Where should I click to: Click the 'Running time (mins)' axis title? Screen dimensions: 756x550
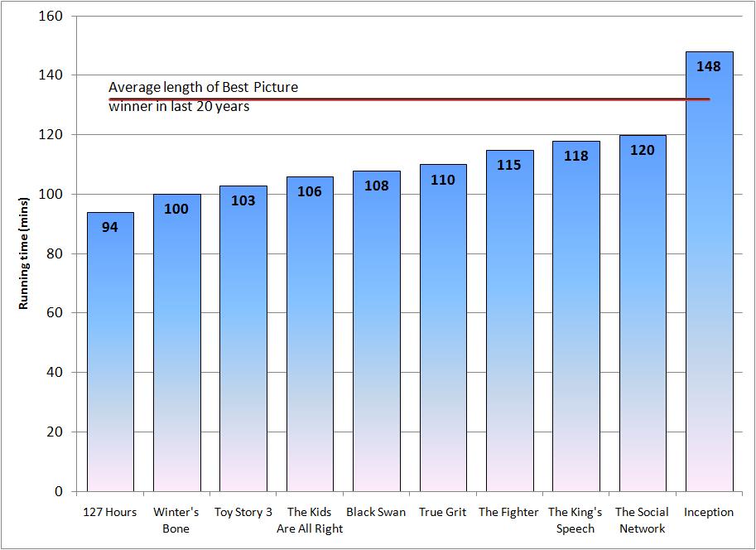(24, 253)
